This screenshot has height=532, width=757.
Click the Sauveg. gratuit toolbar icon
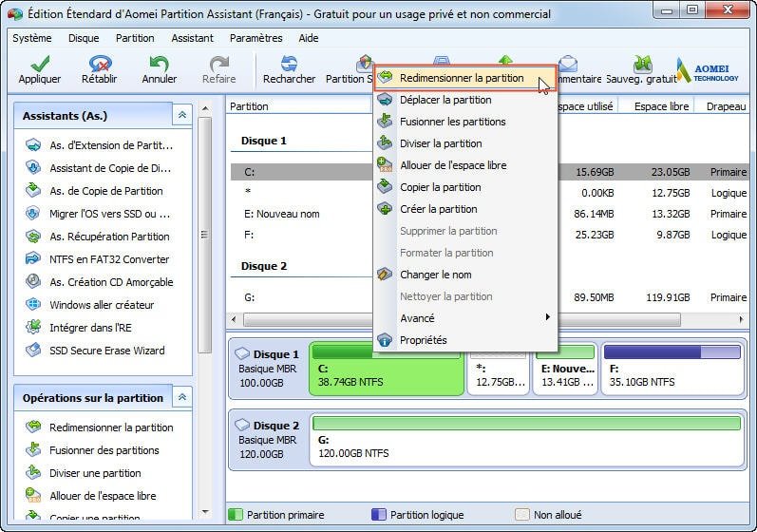[643, 64]
